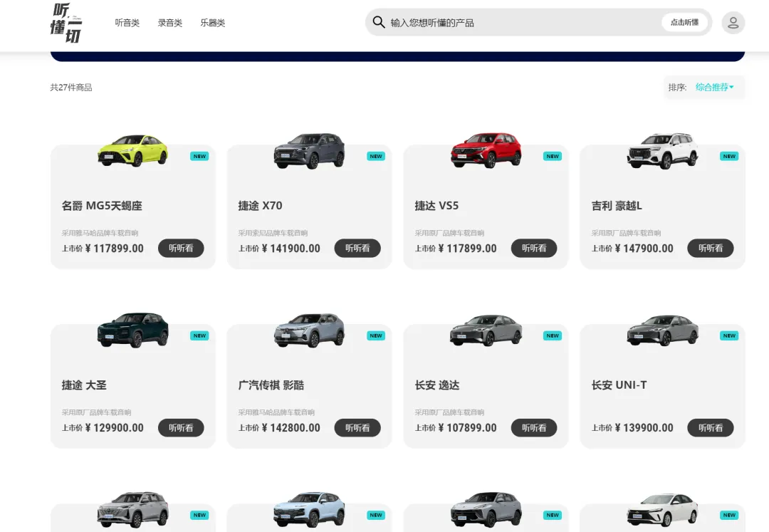Open the 捷途 大圣 title
This screenshot has height=532, width=769.
(84, 385)
